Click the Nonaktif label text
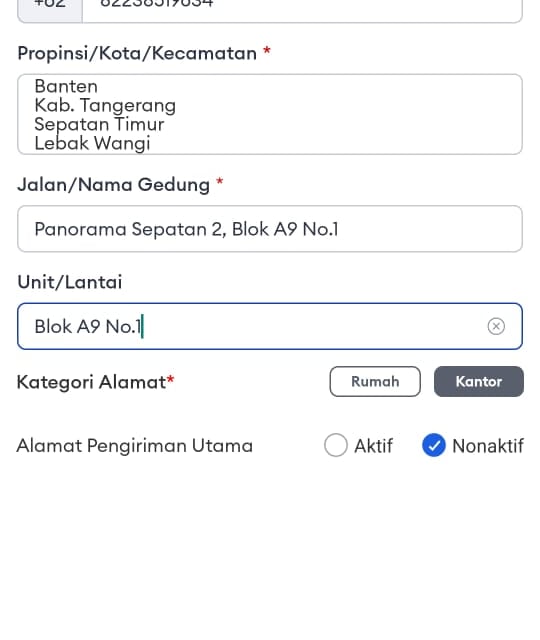 [488, 446]
